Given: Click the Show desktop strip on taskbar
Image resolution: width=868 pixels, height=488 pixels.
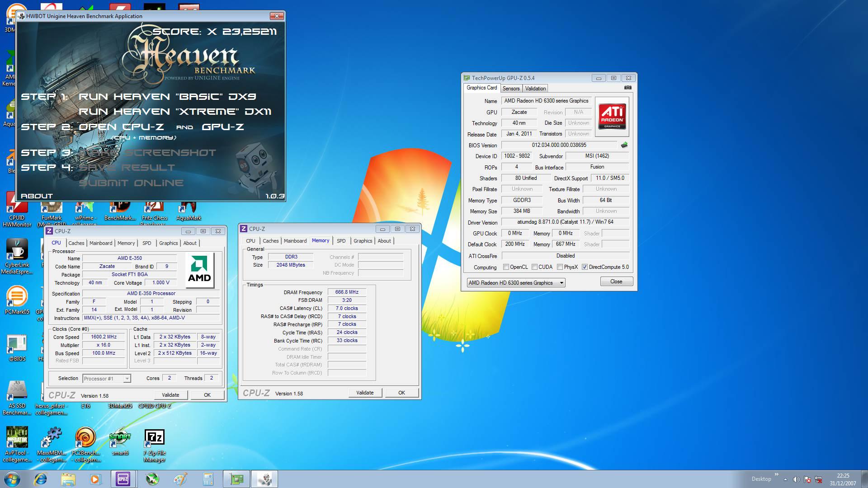Looking at the screenshot, I should point(864,479).
